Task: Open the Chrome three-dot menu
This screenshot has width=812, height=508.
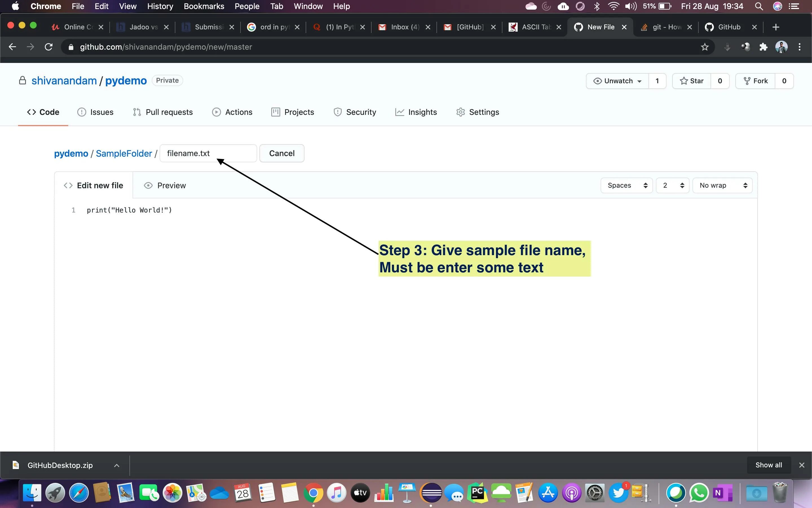Action: [800, 47]
